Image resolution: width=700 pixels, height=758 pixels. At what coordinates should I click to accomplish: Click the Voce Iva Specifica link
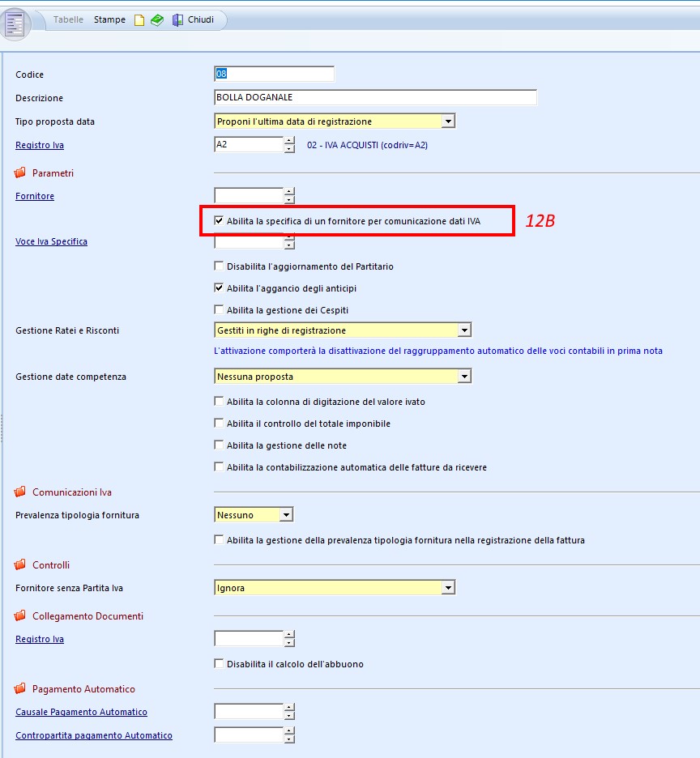[51, 241]
